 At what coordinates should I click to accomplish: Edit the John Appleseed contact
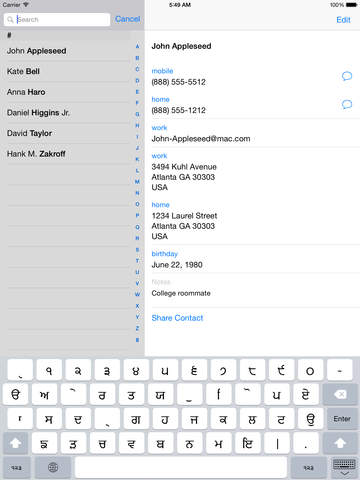click(x=343, y=20)
